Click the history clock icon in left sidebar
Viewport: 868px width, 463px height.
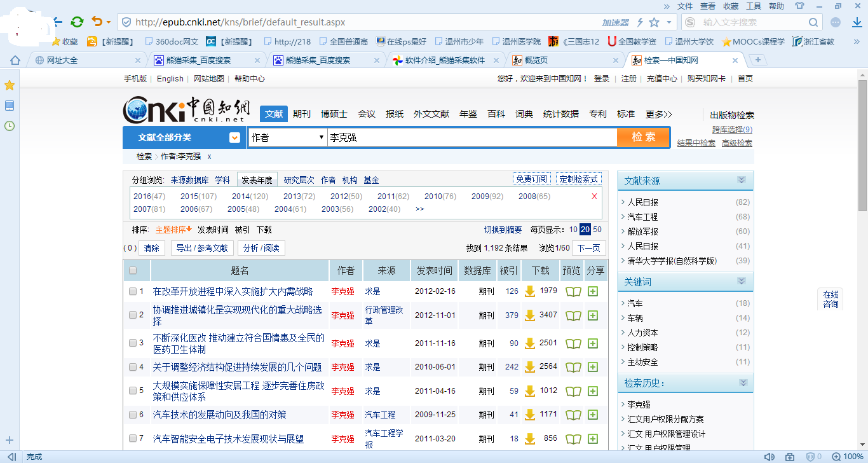click(10, 126)
